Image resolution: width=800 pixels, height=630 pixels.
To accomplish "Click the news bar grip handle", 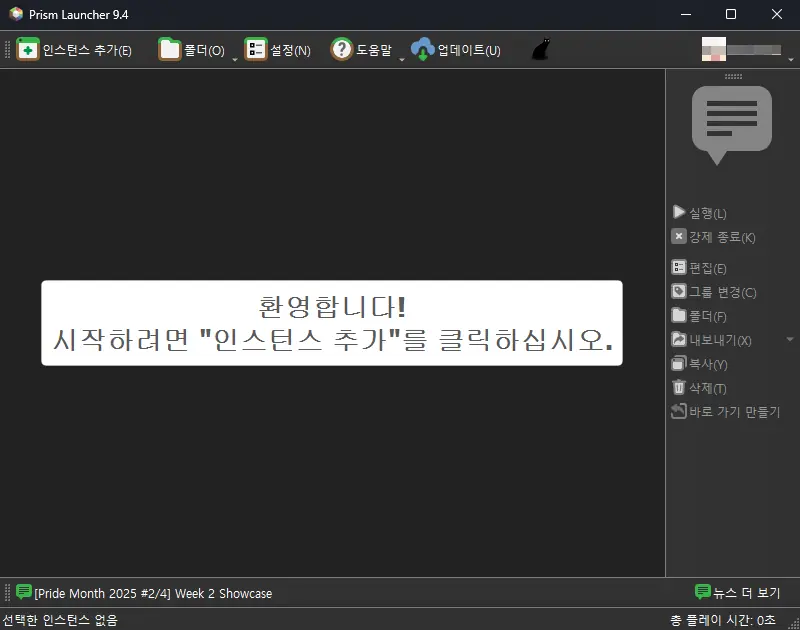I will point(7,593).
